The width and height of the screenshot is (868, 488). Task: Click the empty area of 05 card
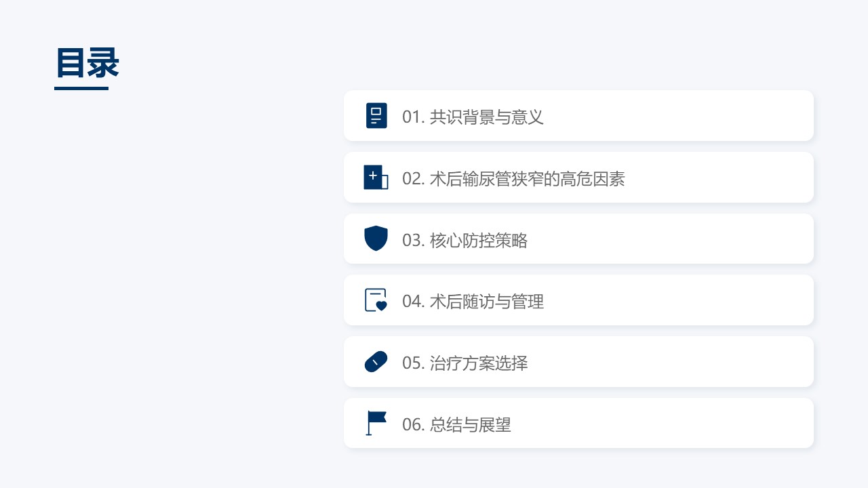[x=678, y=362]
